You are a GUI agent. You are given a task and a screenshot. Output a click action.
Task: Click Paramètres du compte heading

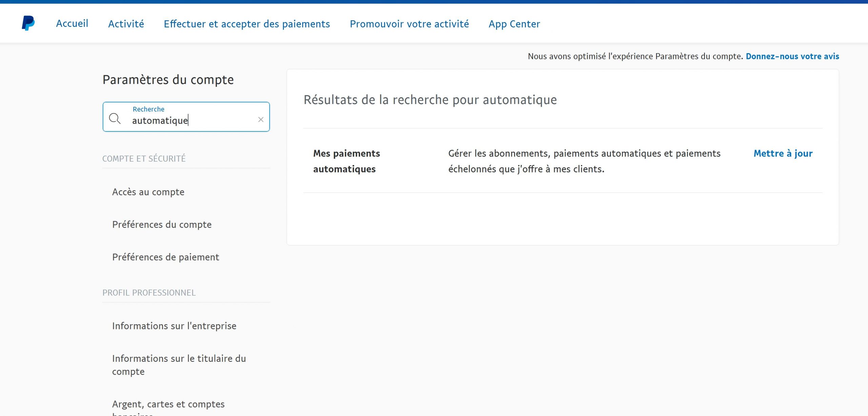[x=168, y=80]
